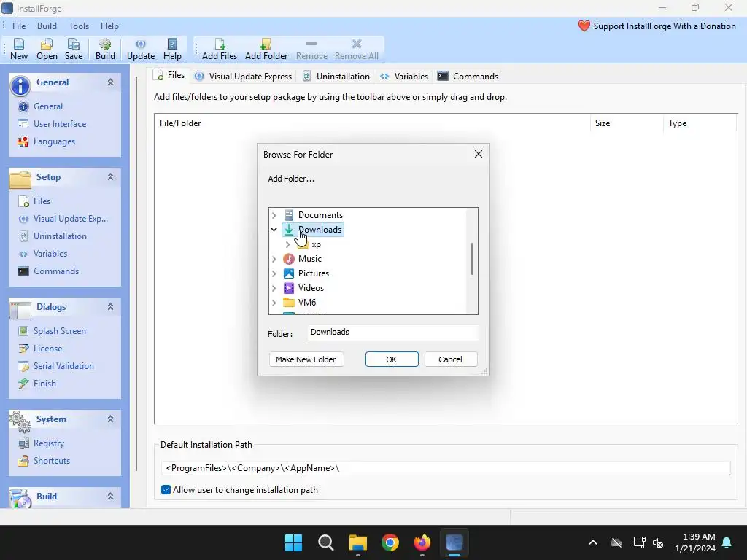Close the Browse For Folder dialog
Image resolution: width=747 pixels, height=560 pixels.
pyautogui.click(x=479, y=154)
